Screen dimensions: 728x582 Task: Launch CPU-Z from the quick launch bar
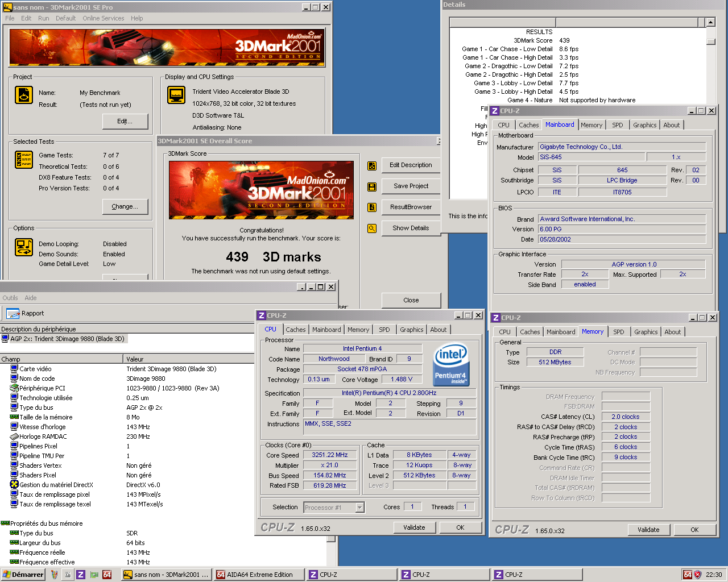[81, 575]
